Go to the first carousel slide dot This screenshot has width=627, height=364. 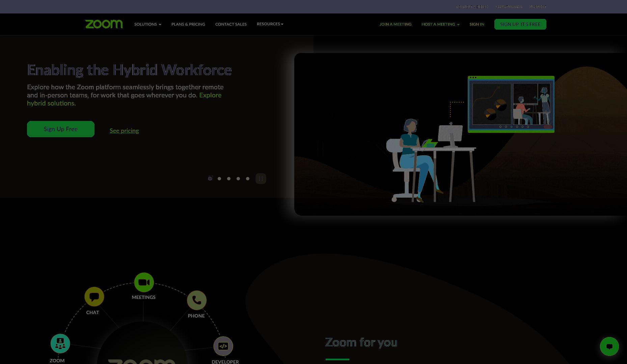(x=210, y=179)
